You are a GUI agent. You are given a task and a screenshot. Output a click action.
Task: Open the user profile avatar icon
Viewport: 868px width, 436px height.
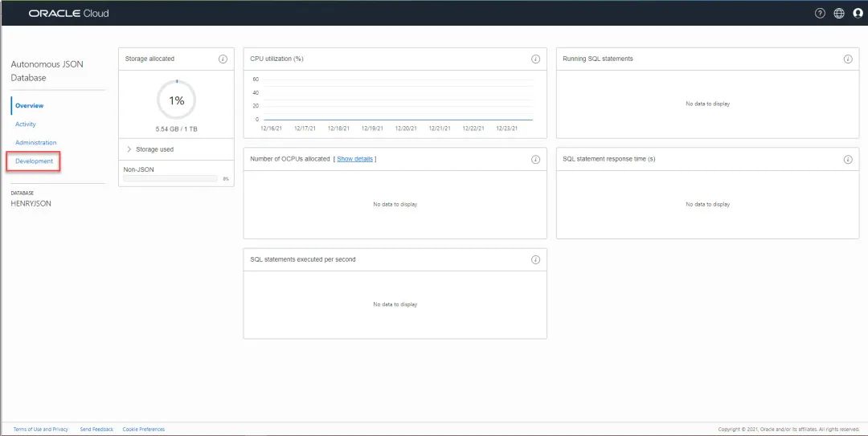click(858, 14)
